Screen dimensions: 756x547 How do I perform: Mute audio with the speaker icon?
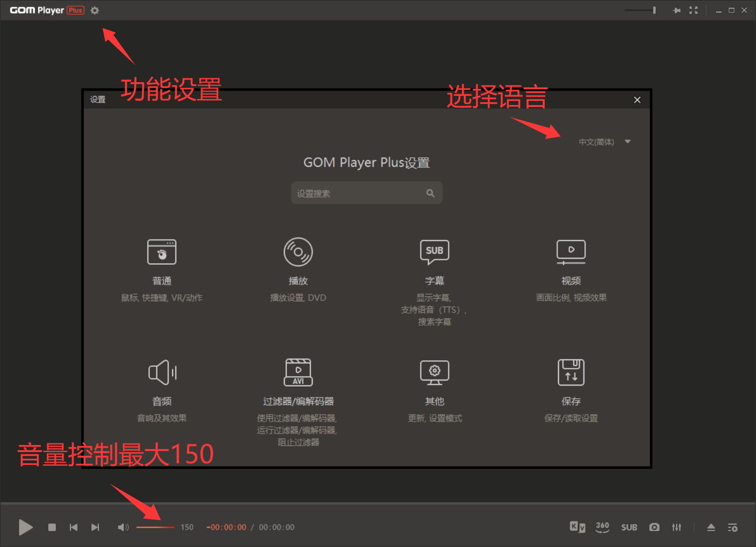(123, 527)
